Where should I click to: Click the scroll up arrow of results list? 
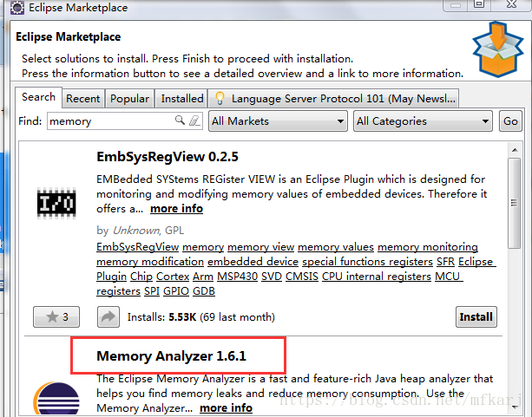tap(515, 150)
